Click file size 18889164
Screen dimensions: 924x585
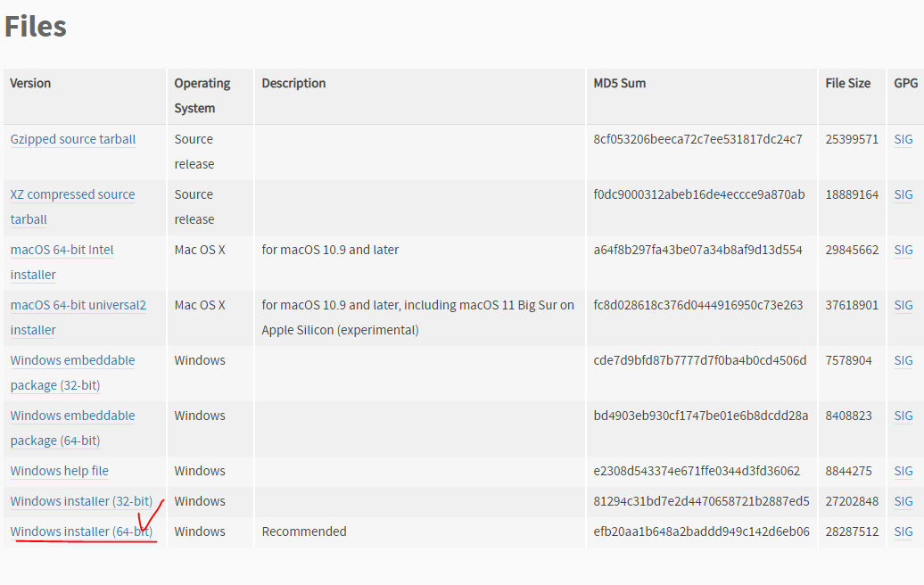852,195
